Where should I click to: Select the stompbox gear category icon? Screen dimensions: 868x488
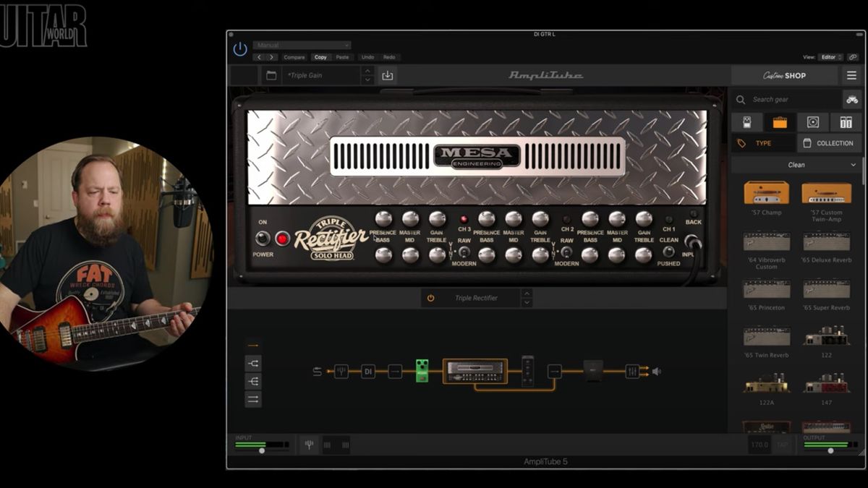pos(747,121)
